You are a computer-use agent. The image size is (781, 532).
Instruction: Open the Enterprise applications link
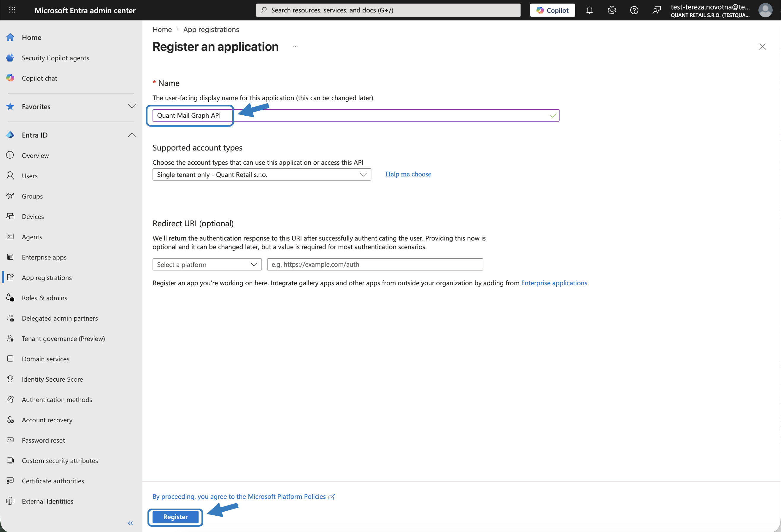(554, 283)
